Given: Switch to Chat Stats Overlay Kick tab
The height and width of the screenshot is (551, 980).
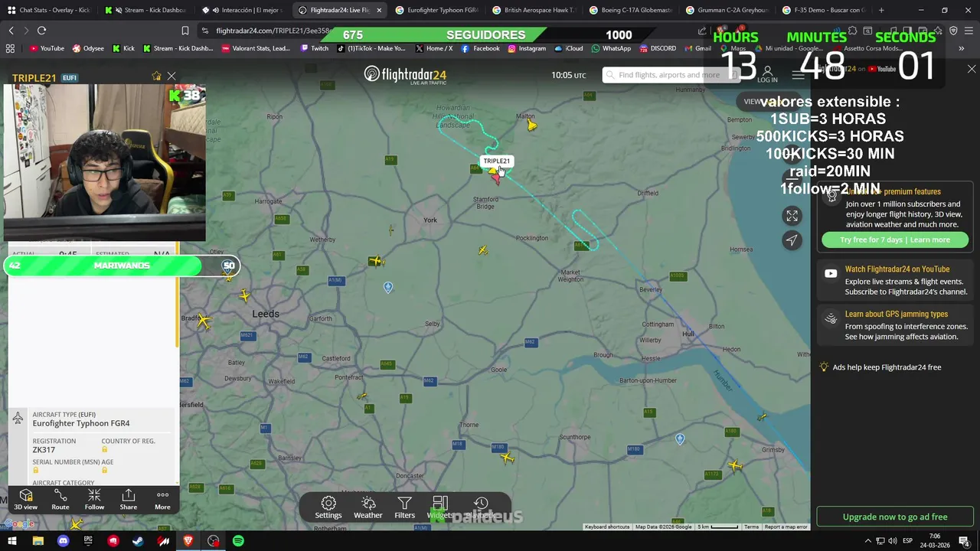Looking at the screenshot, I should pos(48,10).
